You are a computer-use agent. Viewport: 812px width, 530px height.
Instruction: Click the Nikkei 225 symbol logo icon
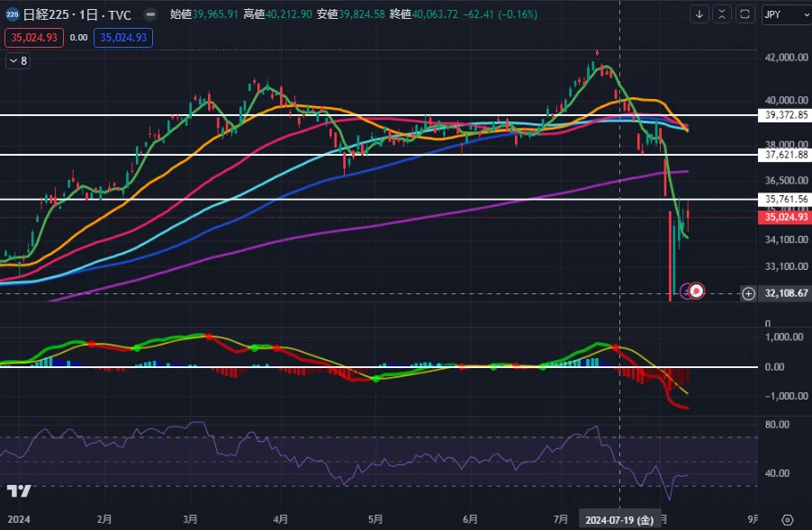coord(12,14)
